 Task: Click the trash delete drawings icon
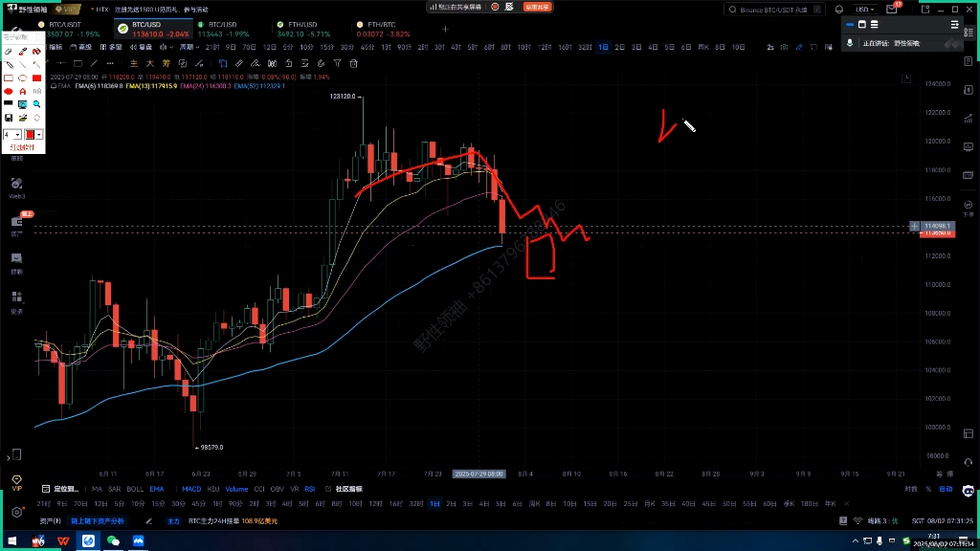click(354, 63)
